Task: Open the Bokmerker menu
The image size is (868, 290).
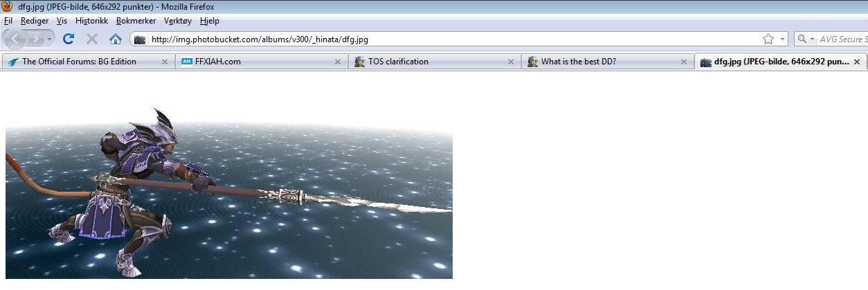Action: 136,21
